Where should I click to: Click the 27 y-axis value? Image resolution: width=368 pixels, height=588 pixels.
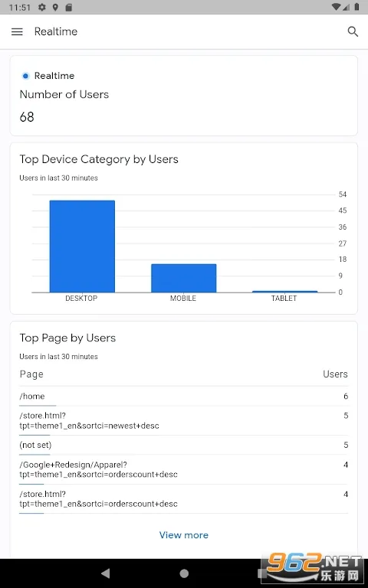click(x=343, y=243)
